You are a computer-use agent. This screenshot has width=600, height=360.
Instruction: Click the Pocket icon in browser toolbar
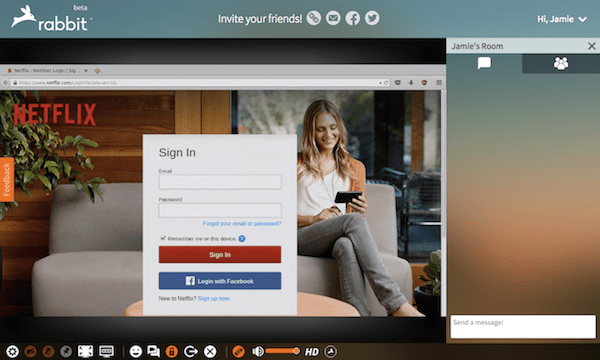point(398,83)
